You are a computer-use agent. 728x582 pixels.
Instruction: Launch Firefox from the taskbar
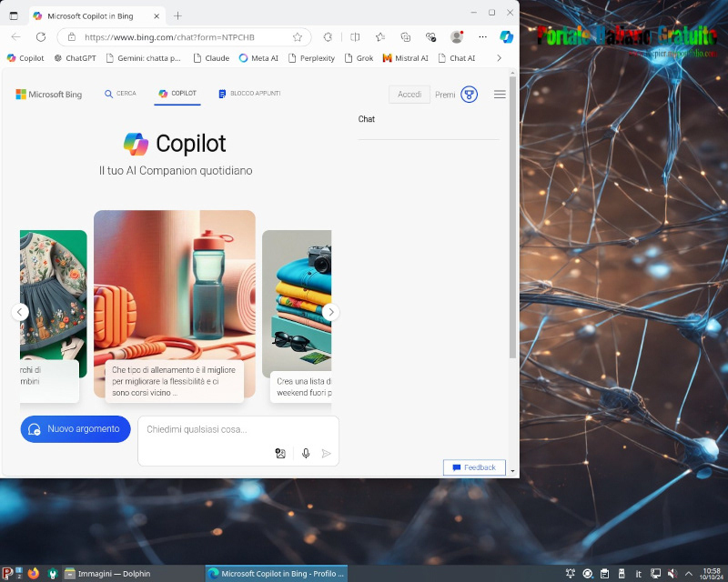coord(34,574)
